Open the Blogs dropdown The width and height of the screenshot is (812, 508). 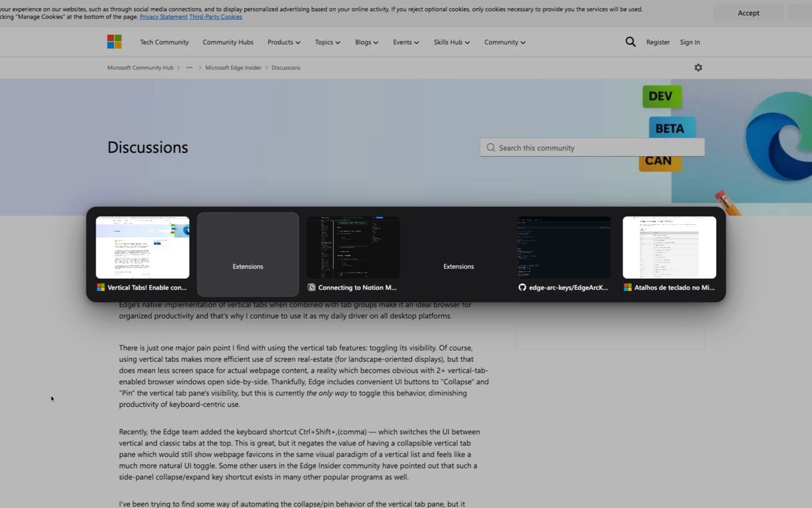point(367,42)
